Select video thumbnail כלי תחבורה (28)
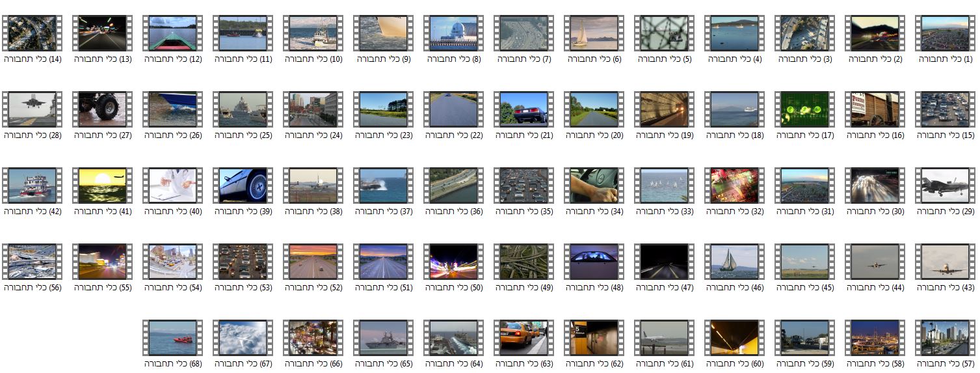The width and height of the screenshot is (980, 373). pyautogui.click(x=32, y=109)
